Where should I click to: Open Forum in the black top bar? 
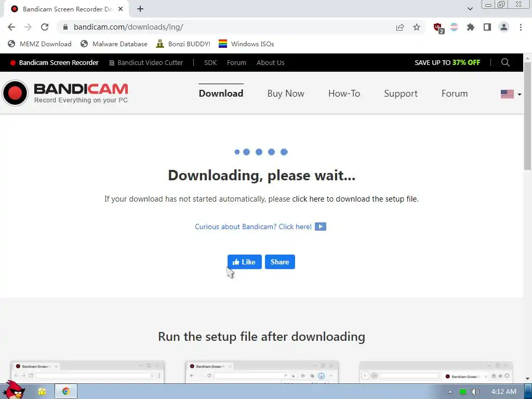pyautogui.click(x=236, y=63)
